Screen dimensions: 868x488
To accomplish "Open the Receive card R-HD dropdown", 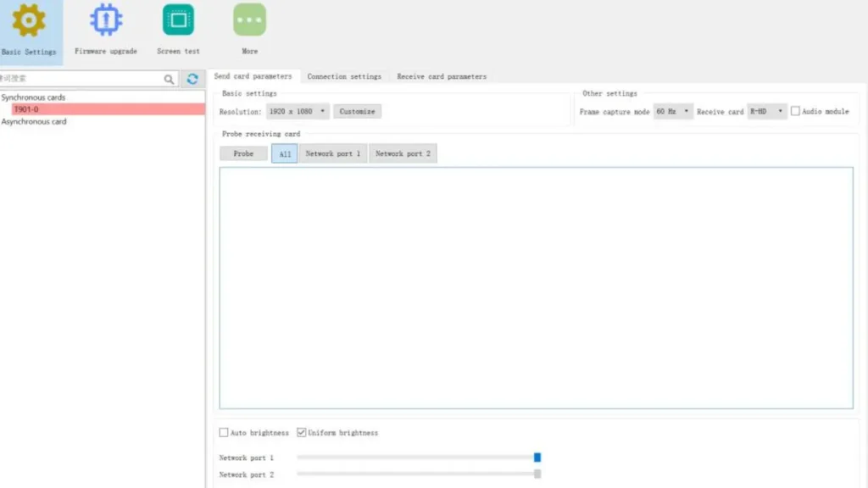I will tap(767, 111).
